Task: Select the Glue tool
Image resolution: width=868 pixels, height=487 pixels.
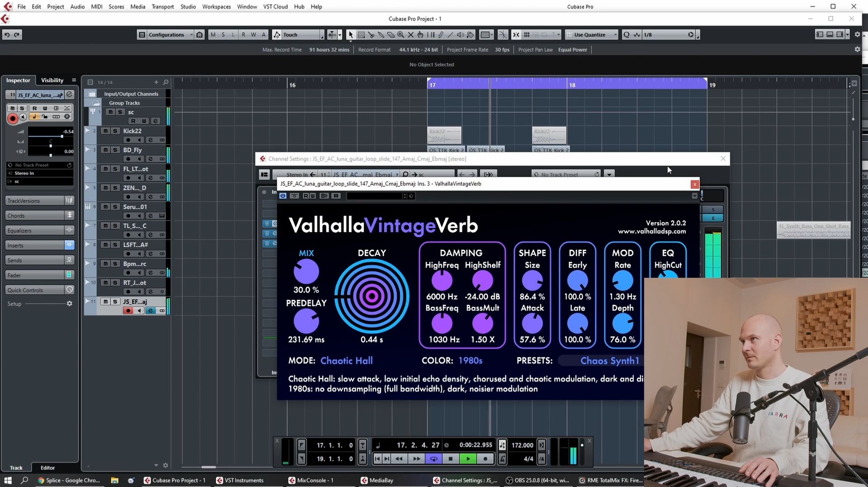Action: 381,35
